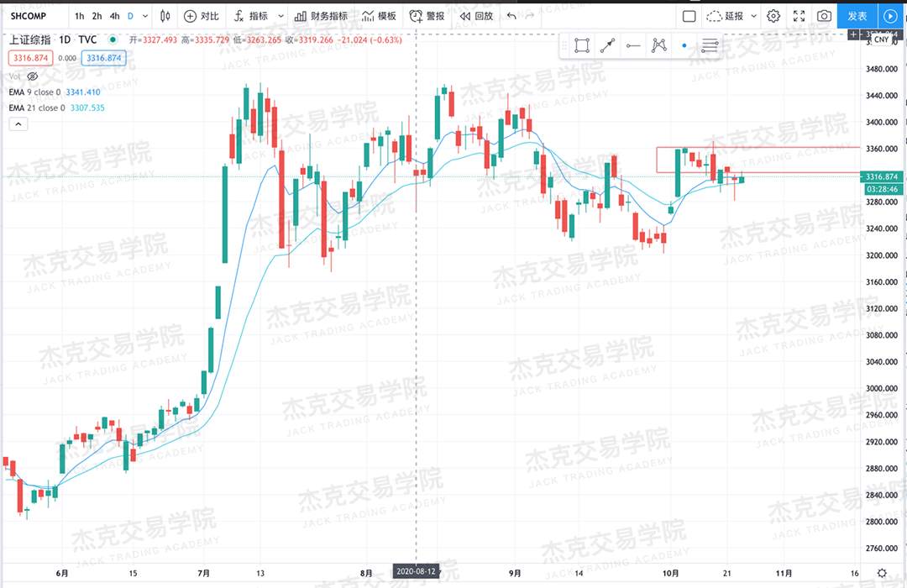Screen dimensions: 907x588
Task: Open 财务指标 financial metrics
Action: click(321, 16)
